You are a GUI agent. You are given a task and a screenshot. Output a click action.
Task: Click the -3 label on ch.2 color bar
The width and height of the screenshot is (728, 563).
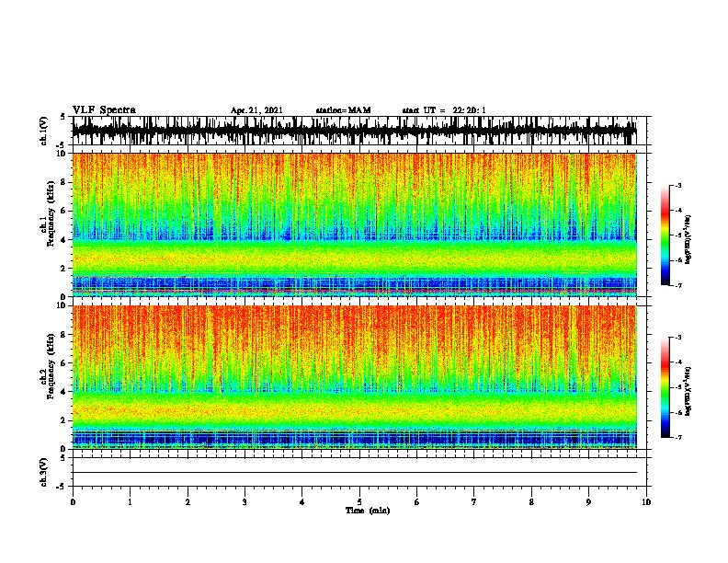click(x=677, y=337)
